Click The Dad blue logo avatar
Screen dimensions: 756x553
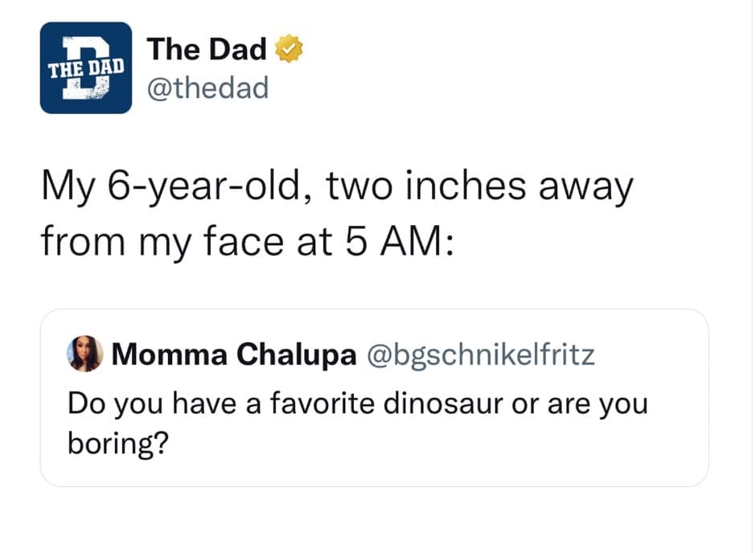86,68
